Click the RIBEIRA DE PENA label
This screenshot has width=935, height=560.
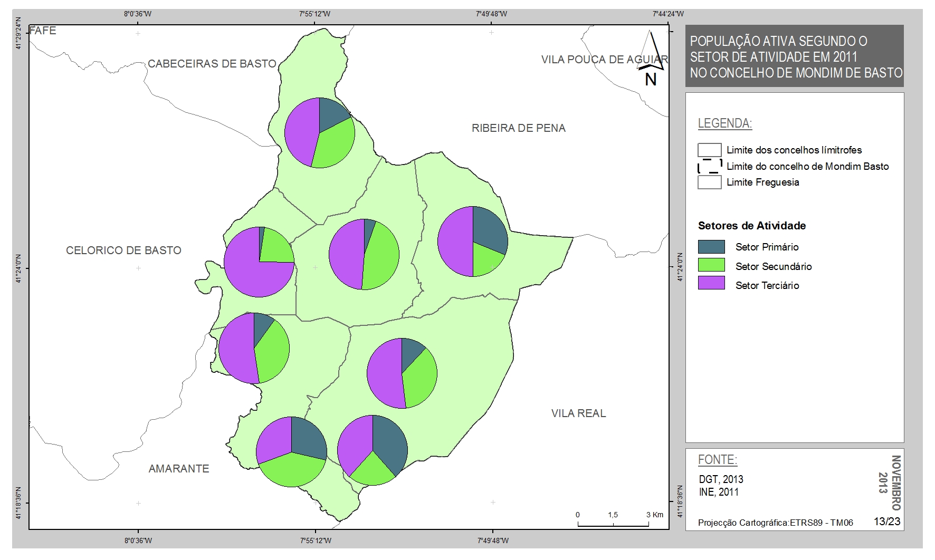click(518, 128)
